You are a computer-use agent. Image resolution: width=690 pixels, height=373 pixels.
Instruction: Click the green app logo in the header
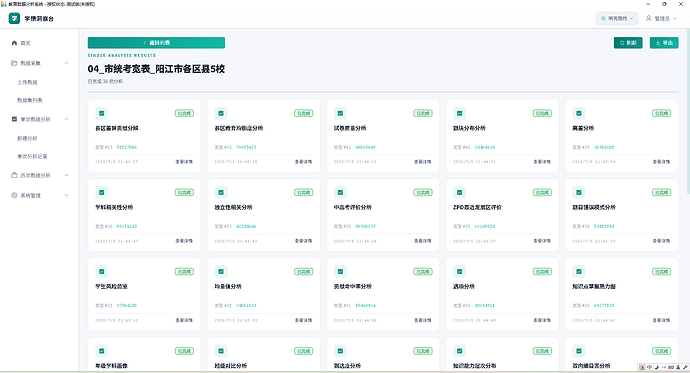(x=15, y=18)
